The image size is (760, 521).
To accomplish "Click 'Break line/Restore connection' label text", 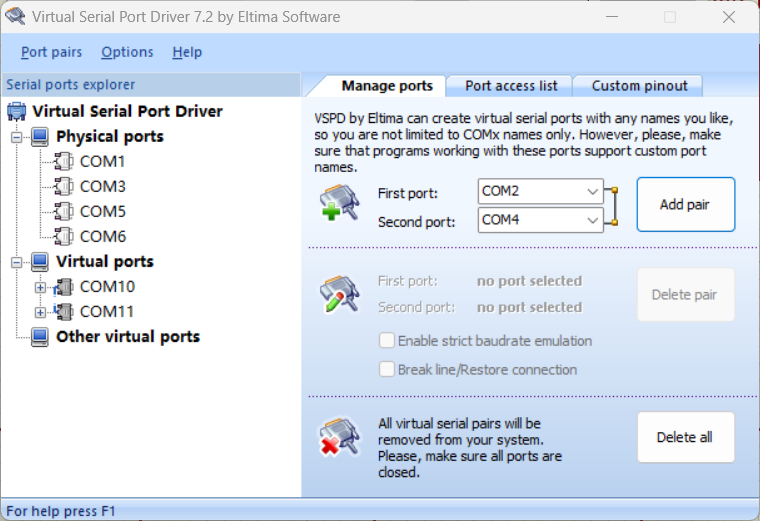I will coord(487,370).
